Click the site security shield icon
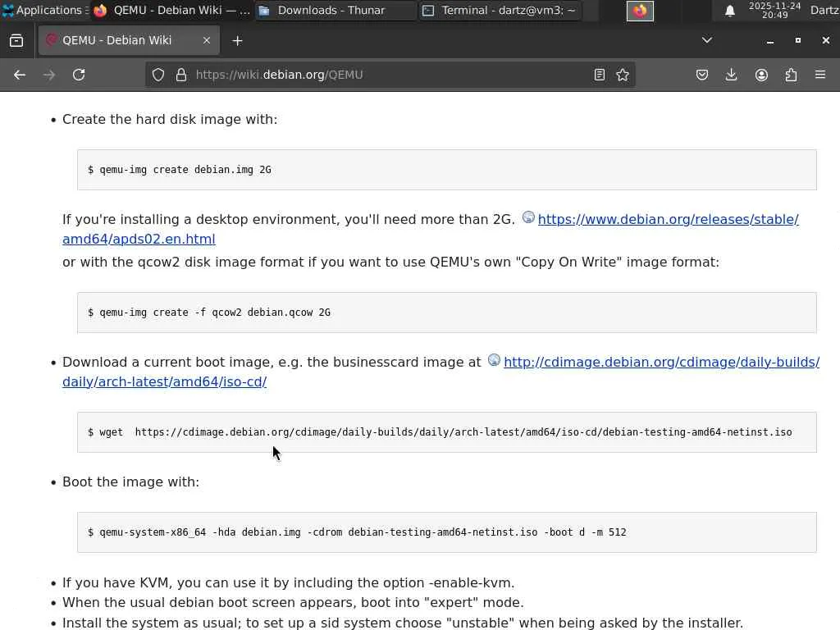The image size is (840, 630). 158,75
